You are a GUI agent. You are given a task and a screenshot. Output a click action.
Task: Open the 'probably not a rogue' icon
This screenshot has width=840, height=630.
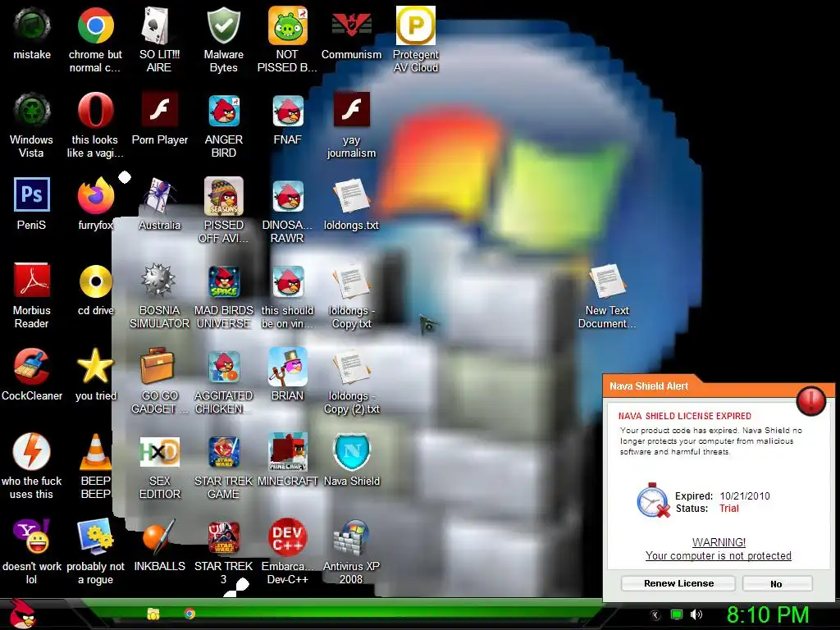[95, 536]
